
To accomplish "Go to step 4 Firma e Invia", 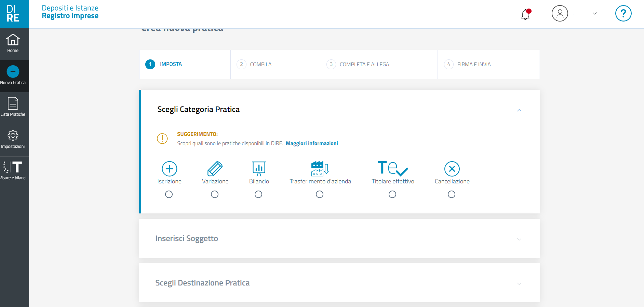I will (474, 65).
